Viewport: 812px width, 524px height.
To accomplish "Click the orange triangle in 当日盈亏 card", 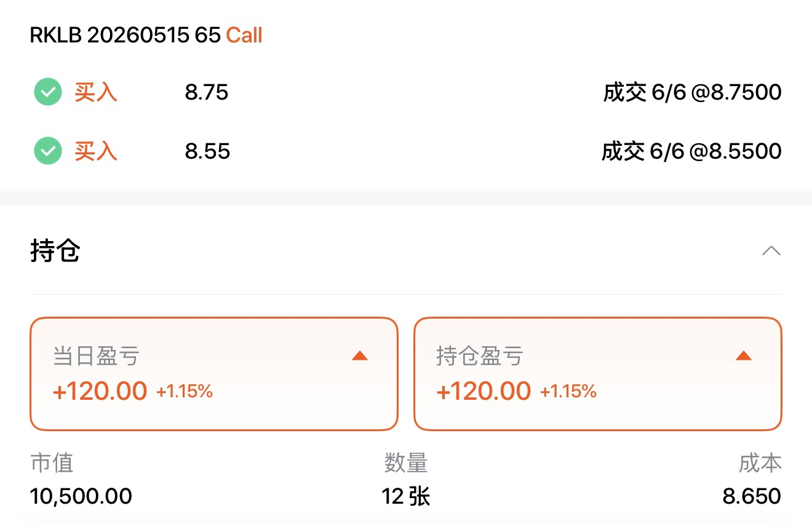I will click(360, 356).
